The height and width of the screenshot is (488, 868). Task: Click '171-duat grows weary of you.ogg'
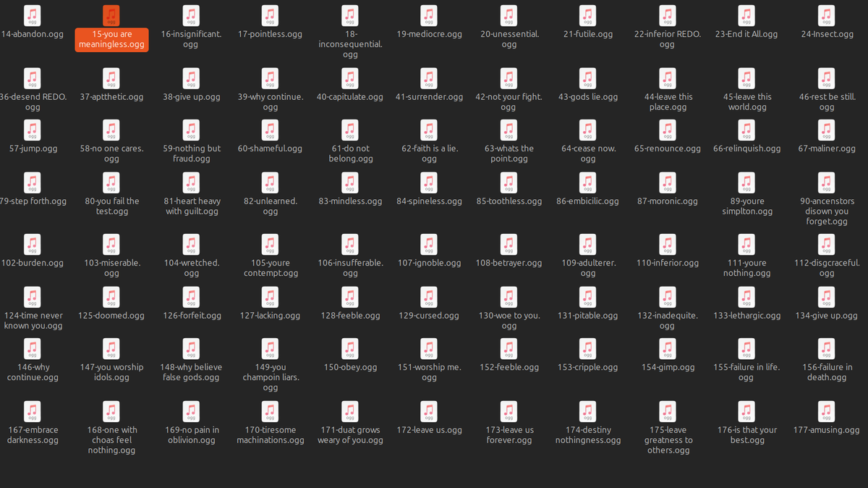350,434
